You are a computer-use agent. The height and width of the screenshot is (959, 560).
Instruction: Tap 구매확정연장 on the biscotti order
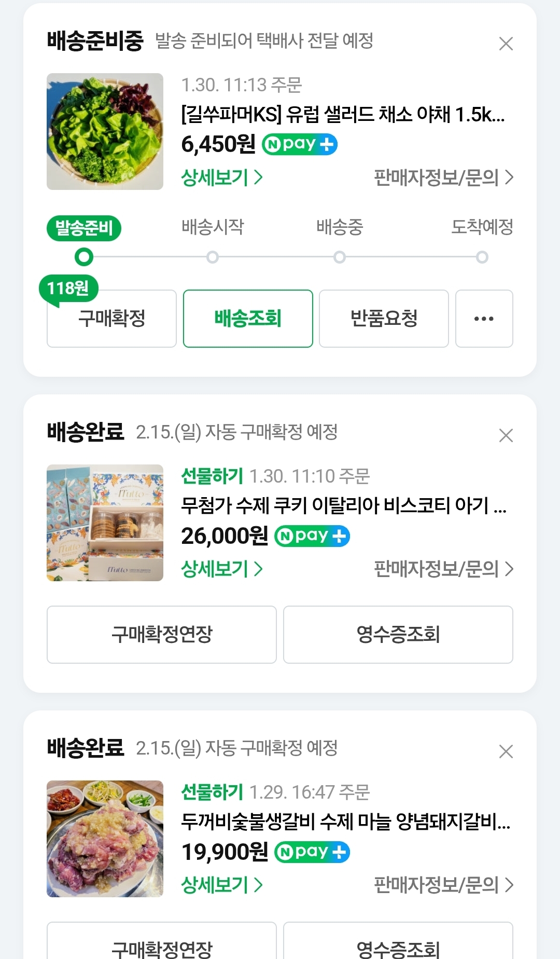pyautogui.click(x=162, y=634)
